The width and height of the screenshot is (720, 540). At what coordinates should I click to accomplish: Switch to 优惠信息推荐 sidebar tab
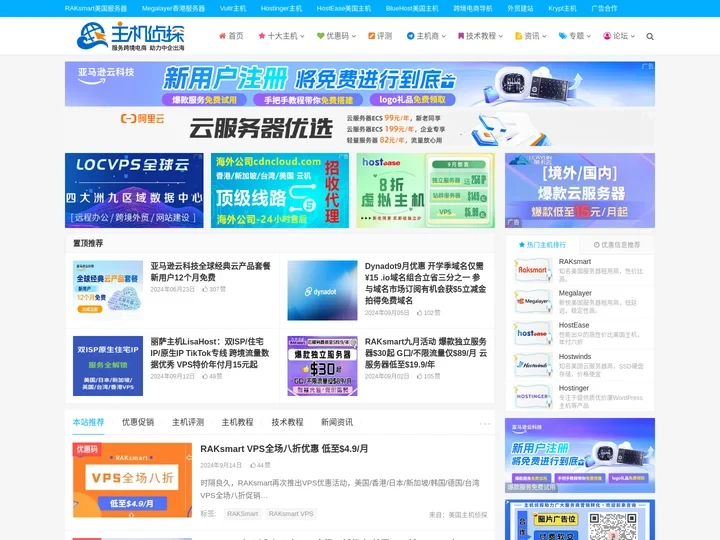pos(617,245)
